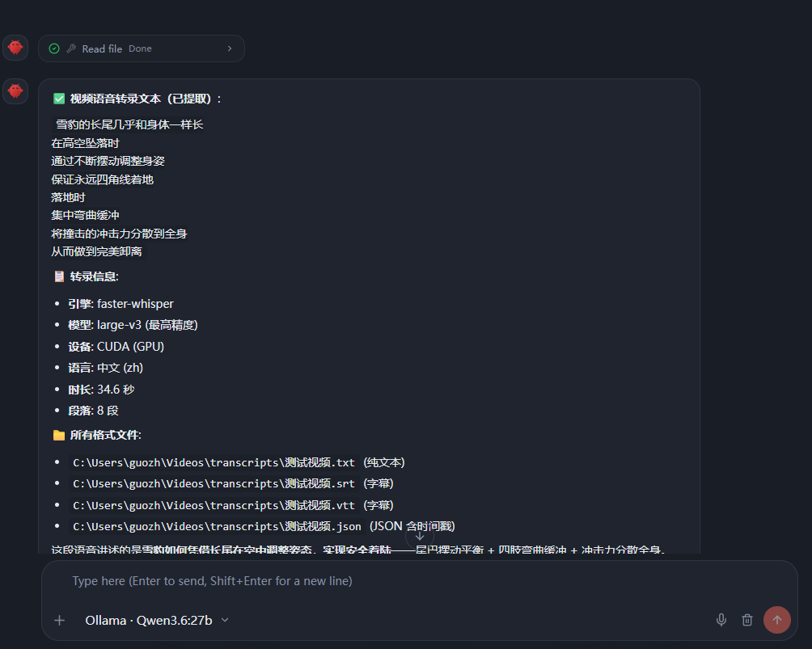
Task: Click the red bot avatar beside Read file
Action: [x=15, y=48]
